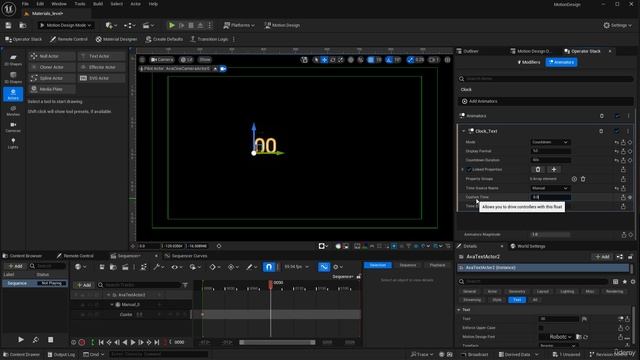
Task: Toggle the Clock_Text enabled checkbox
Action: click(617, 131)
